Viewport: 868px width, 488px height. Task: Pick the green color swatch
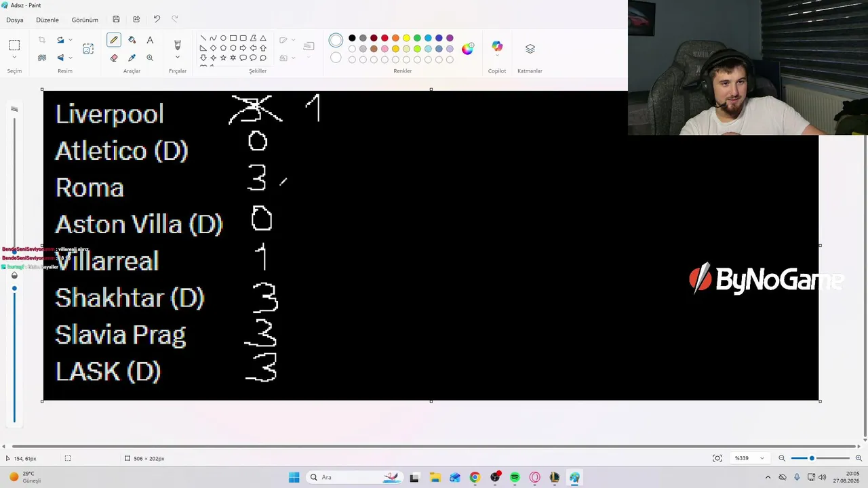(x=417, y=38)
